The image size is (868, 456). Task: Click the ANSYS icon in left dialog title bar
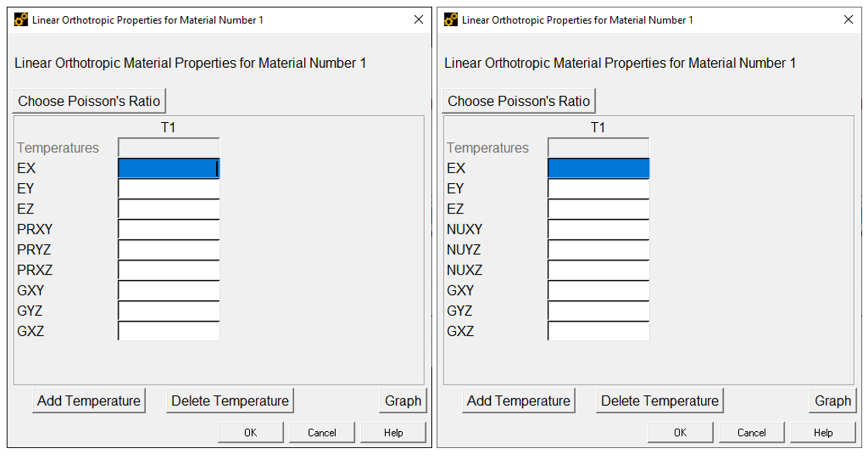21,20
